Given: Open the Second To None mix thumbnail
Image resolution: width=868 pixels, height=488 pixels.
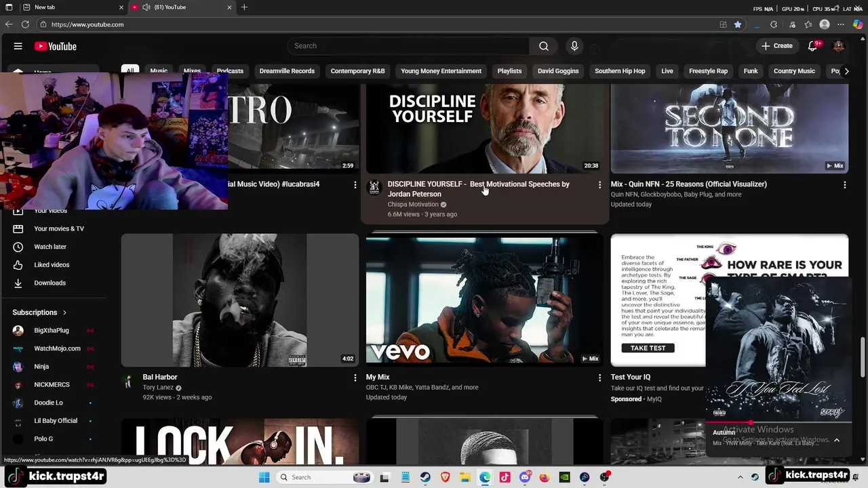Looking at the screenshot, I should (x=729, y=129).
